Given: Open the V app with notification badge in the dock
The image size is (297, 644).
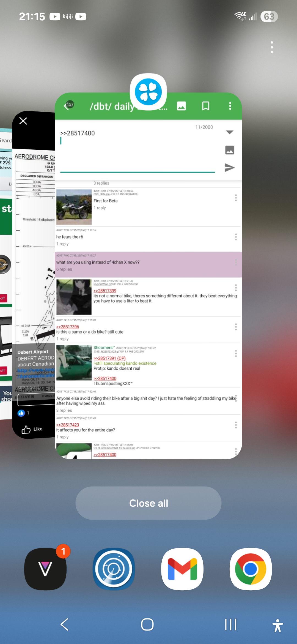Looking at the screenshot, I should [x=45, y=569].
